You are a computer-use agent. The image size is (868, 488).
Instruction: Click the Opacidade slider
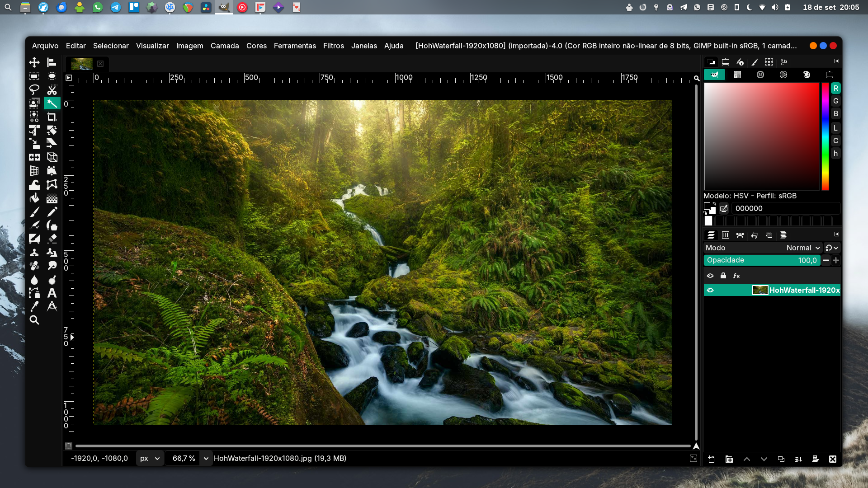tap(762, 260)
